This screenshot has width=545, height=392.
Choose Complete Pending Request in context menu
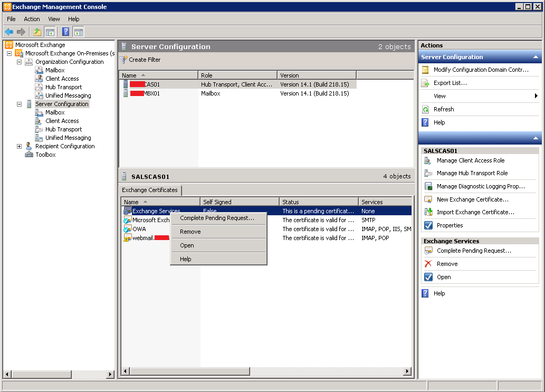click(218, 218)
